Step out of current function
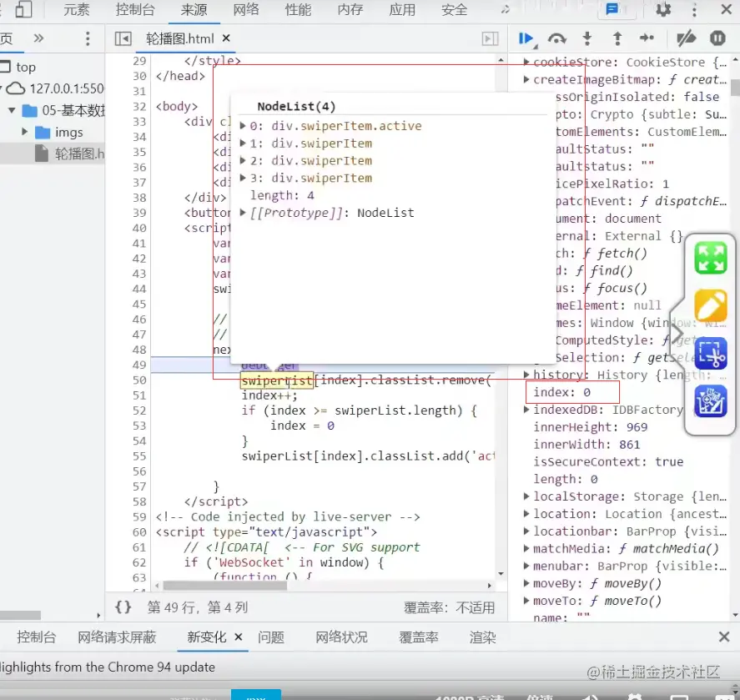The width and height of the screenshot is (740, 700). [x=617, y=38]
